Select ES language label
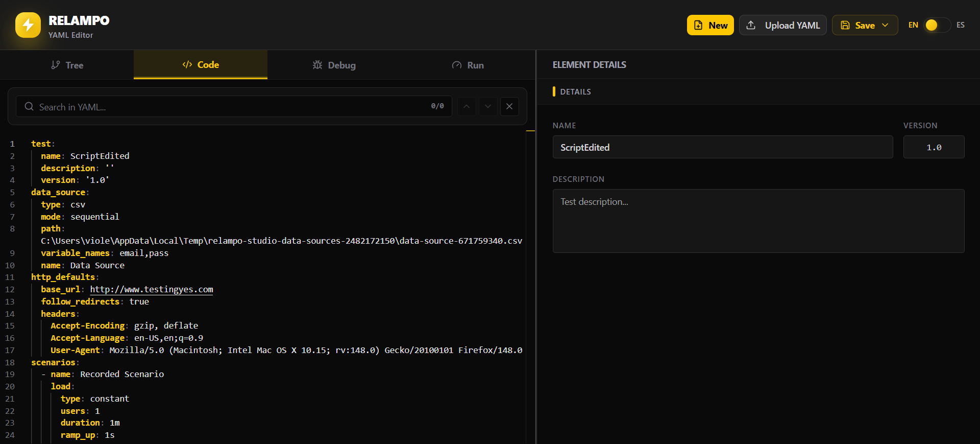This screenshot has width=980, height=444. pos(961,25)
